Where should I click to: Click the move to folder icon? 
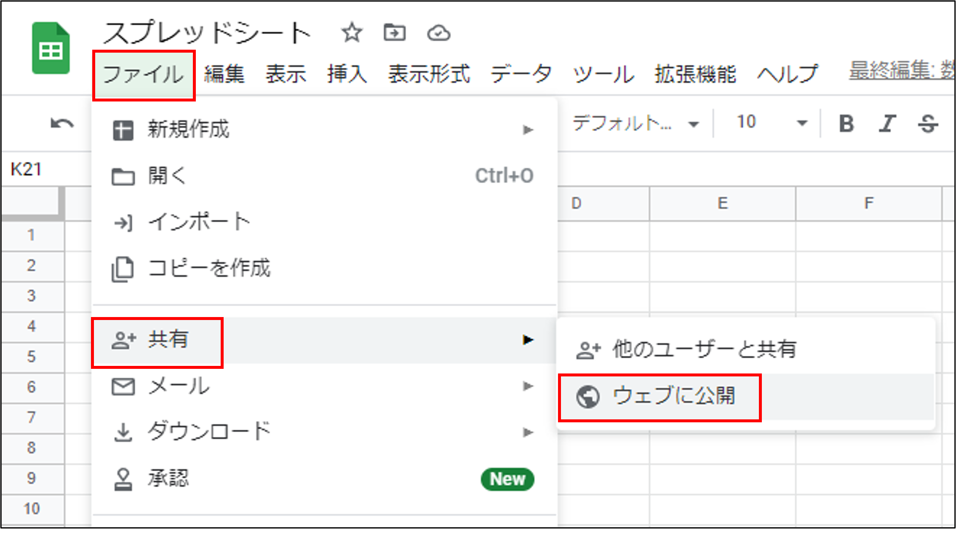click(x=395, y=32)
